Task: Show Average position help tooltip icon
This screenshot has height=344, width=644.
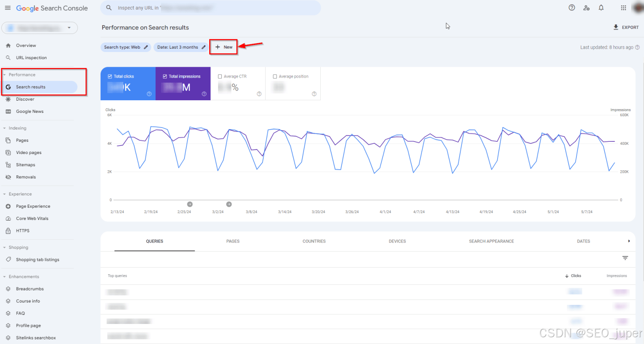Action: (x=314, y=94)
